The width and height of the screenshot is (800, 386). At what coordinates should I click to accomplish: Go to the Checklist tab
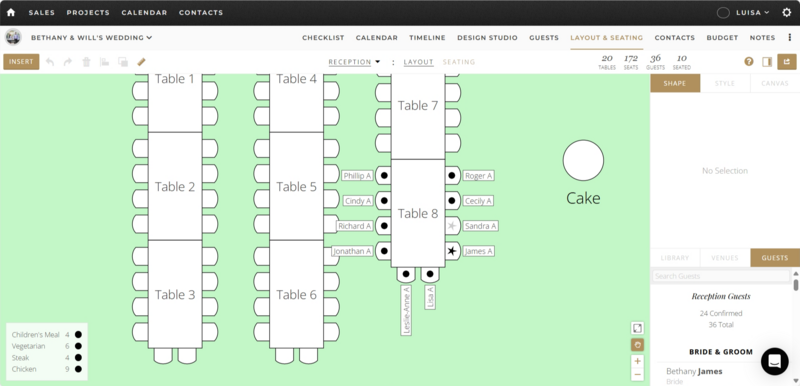coord(323,38)
